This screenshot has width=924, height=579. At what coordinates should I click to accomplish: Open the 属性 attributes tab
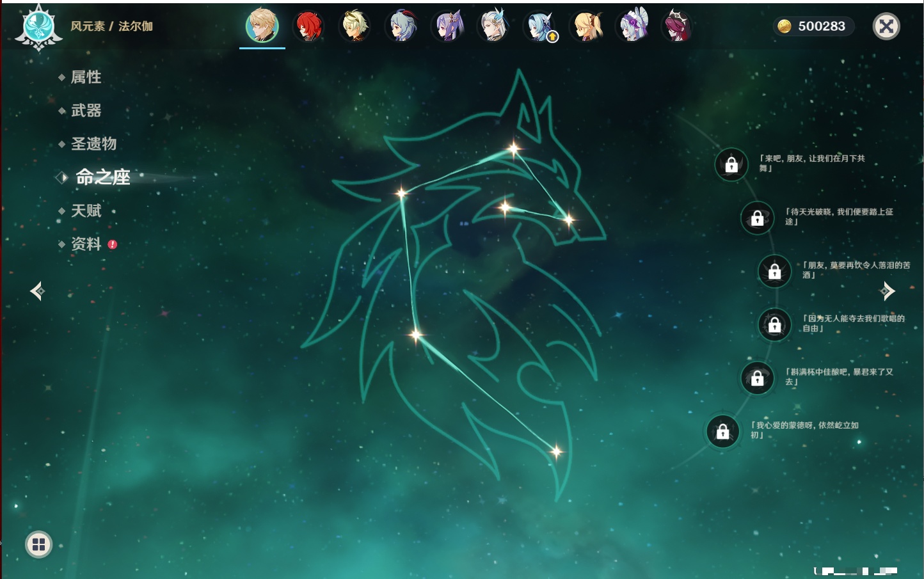86,77
